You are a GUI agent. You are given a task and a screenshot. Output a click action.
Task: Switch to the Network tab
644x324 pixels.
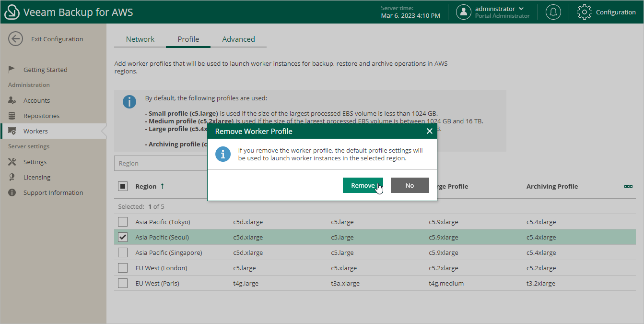pos(140,39)
